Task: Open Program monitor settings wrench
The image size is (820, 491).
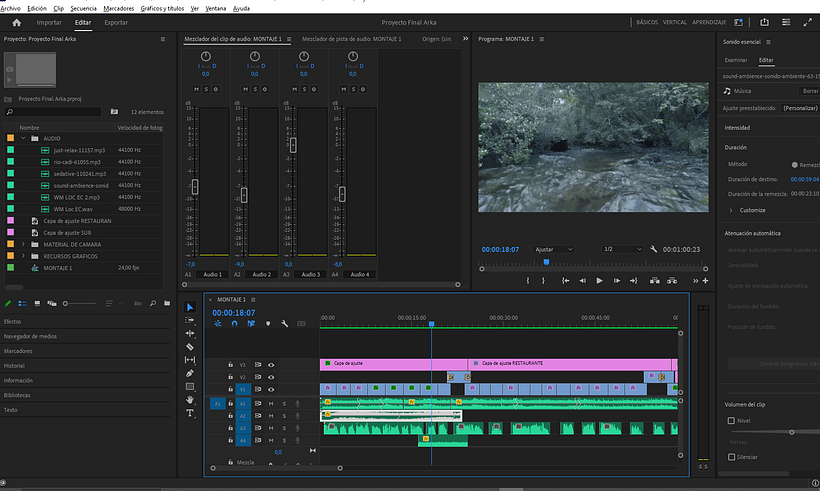Action: click(653, 249)
